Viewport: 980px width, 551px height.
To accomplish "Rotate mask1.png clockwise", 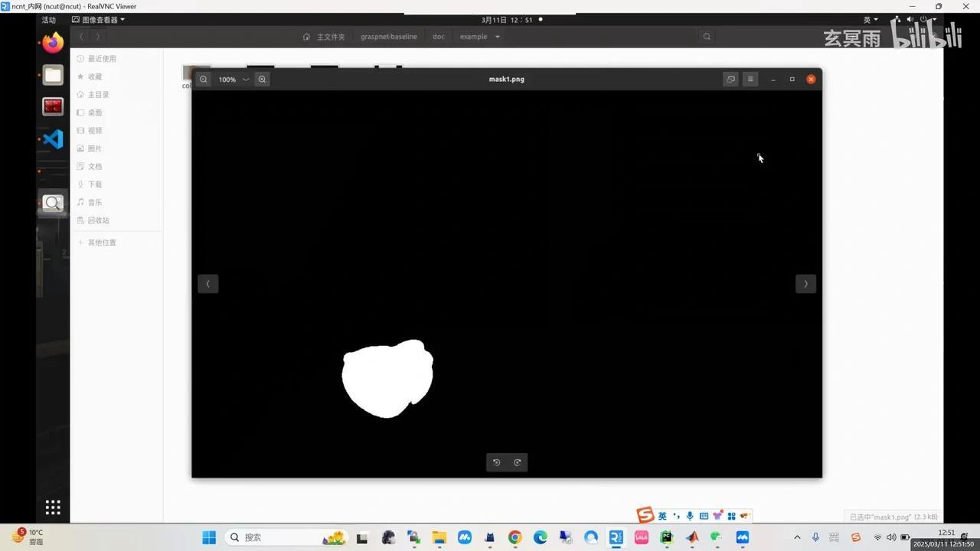I will [517, 462].
